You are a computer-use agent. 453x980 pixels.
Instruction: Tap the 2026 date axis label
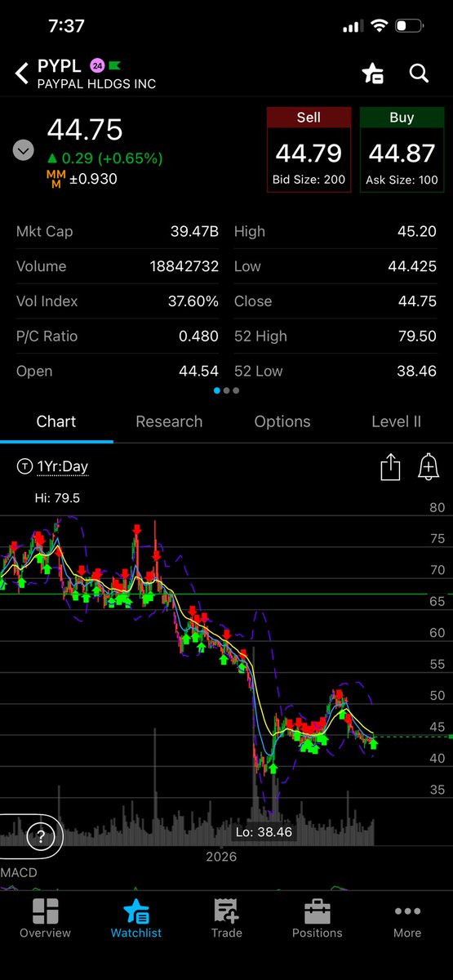tap(221, 857)
